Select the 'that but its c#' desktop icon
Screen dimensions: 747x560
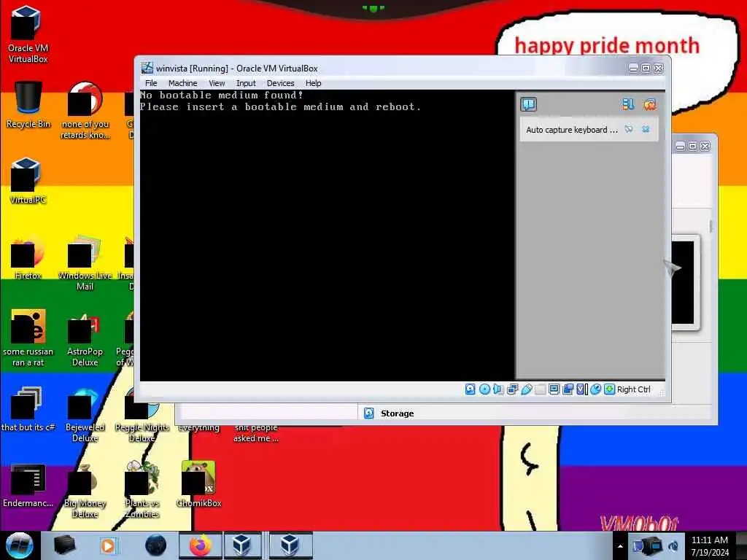28,408
